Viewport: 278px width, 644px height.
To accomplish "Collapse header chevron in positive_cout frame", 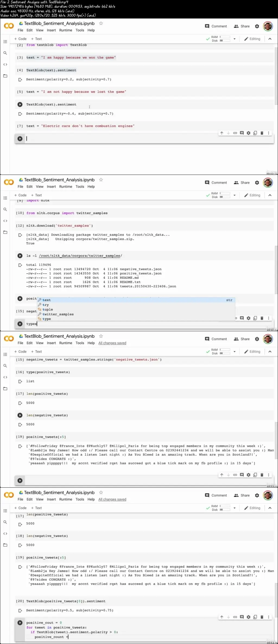I will click(x=270, y=508).
